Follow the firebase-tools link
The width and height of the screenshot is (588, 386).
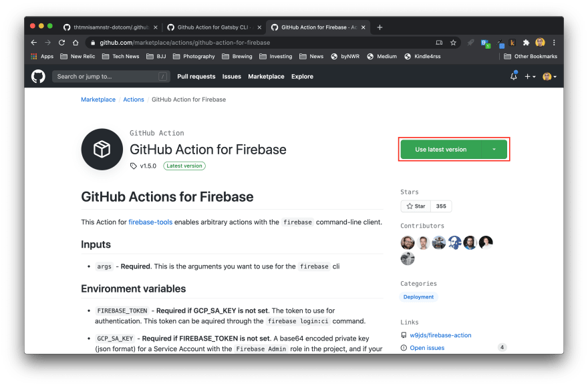pyautogui.click(x=150, y=222)
